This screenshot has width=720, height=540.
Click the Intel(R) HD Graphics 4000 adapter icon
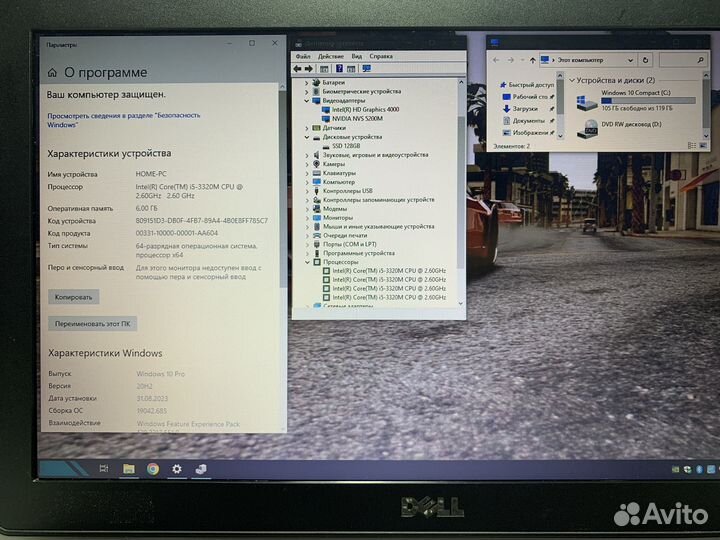point(326,109)
